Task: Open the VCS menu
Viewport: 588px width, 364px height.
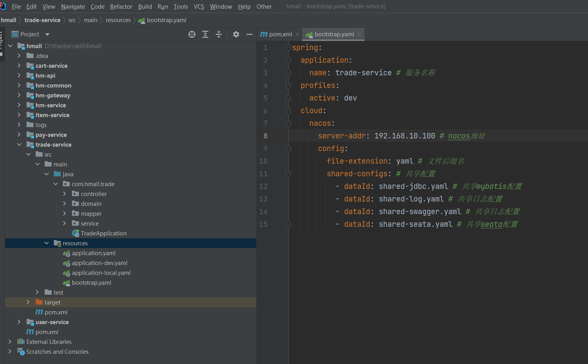Action: 199,7
